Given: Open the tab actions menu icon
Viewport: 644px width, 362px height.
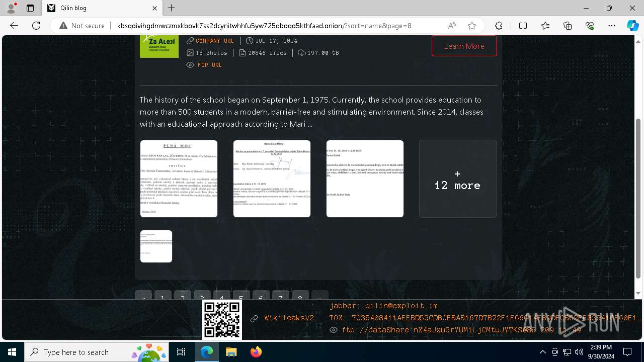Looking at the screenshot, I should [x=30, y=8].
